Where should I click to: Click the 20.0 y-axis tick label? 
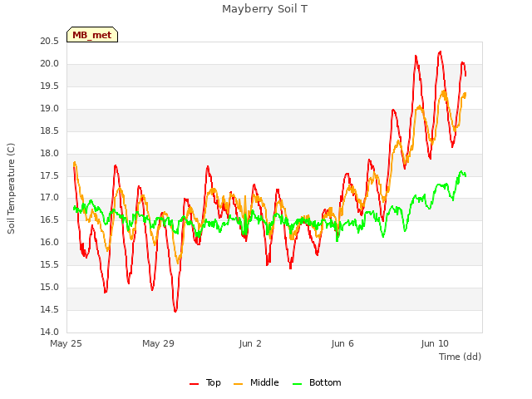click(x=50, y=64)
